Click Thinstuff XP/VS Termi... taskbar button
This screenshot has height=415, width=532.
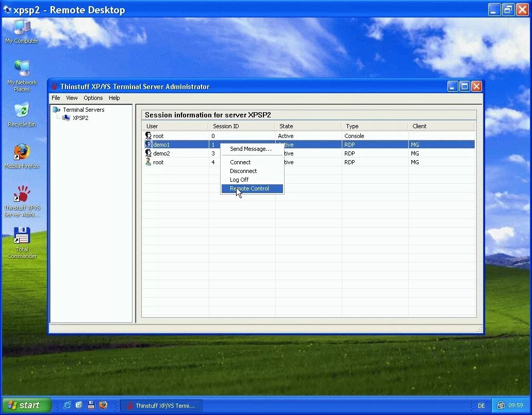tap(161, 406)
